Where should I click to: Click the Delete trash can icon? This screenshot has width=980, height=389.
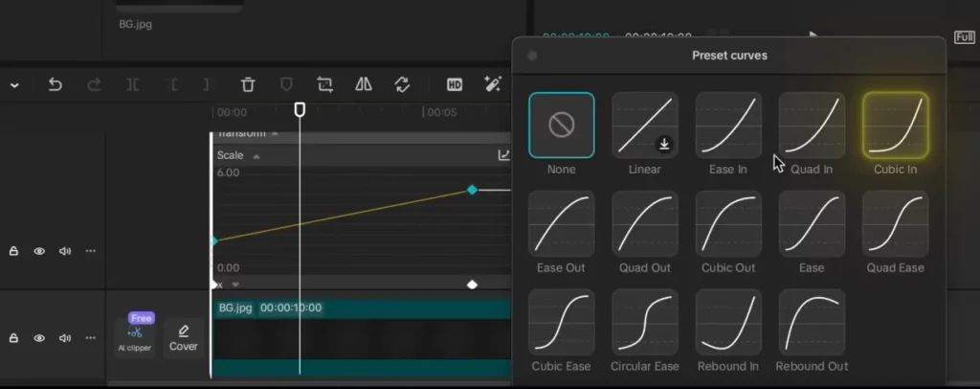pos(248,84)
